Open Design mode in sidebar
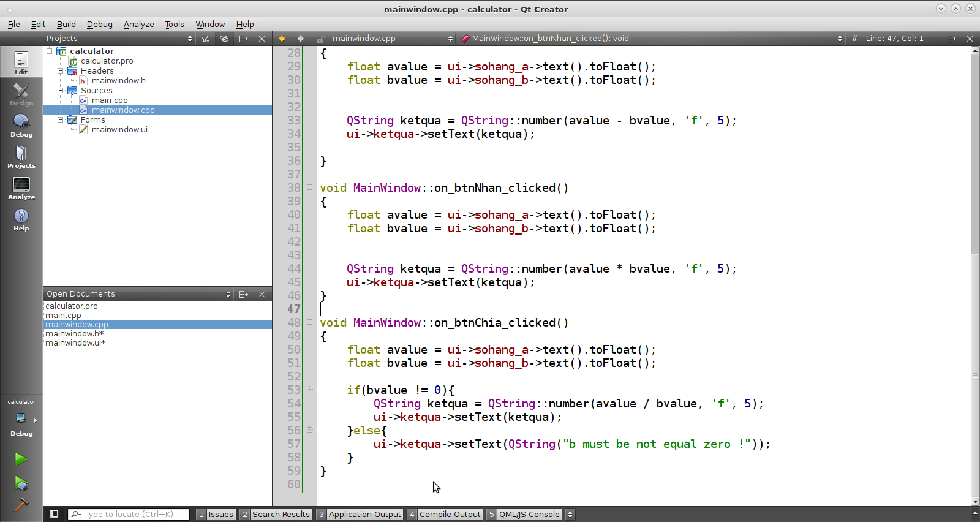 21,94
